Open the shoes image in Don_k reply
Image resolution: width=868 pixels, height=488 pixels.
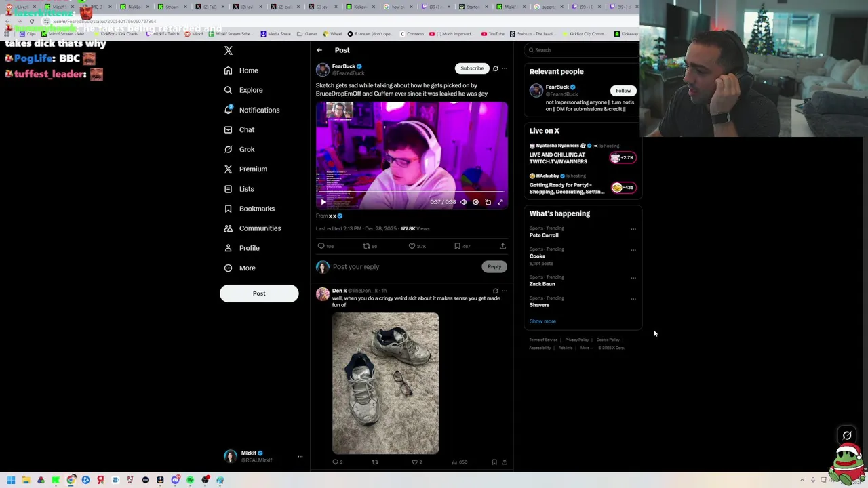(385, 383)
